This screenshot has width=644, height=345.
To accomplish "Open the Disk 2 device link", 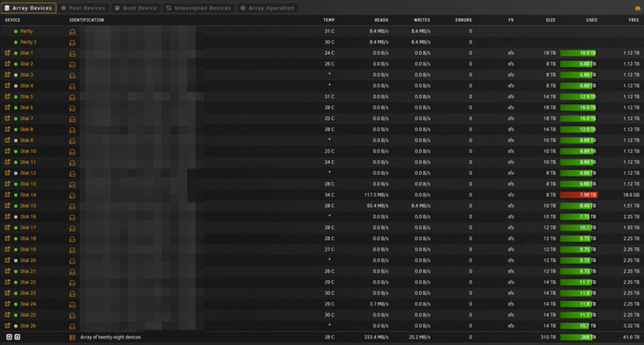I will tap(26, 64).
